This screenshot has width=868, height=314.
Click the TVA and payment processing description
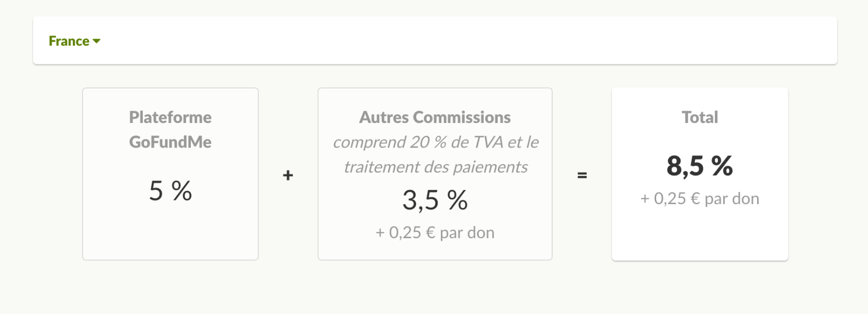point(436,154)
